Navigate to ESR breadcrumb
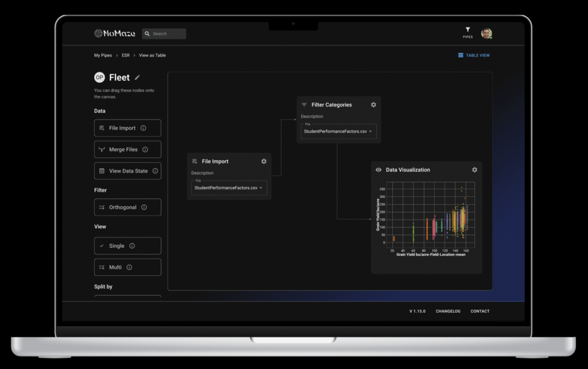 [126, 55]
